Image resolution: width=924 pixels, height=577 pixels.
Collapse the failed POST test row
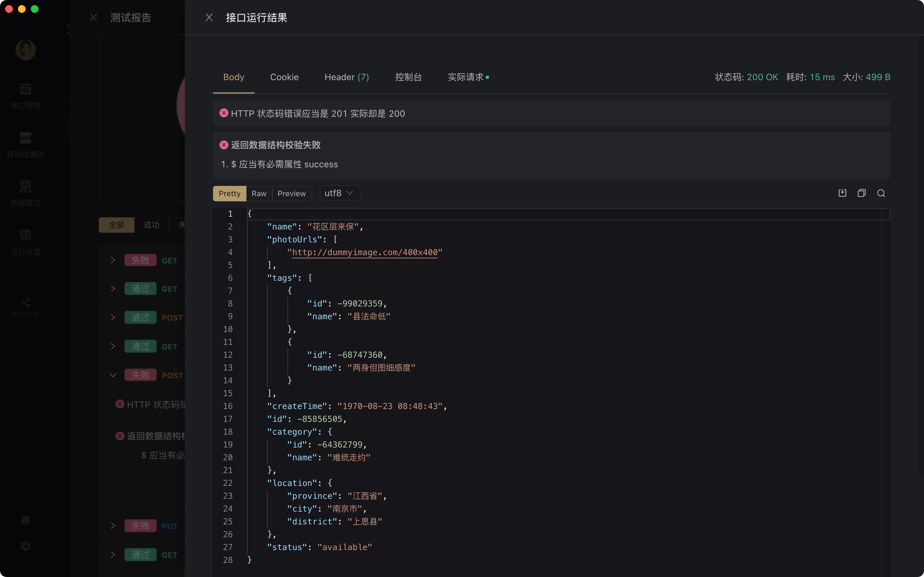click(x=113, y=375)
